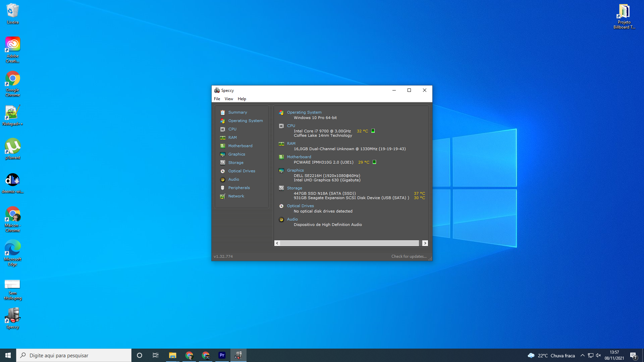Select Peripherals in the sidebar
The height and width of the screenshot is (362, 644).
[239, 188]
